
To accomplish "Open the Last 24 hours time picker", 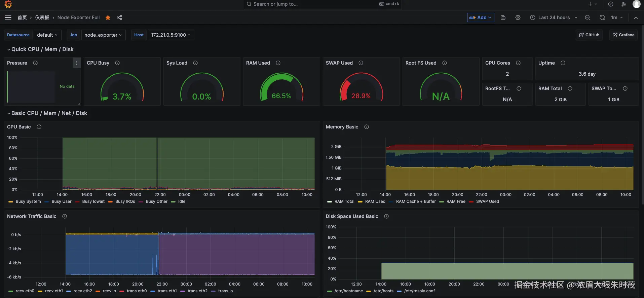I will (x=554, y=17).
